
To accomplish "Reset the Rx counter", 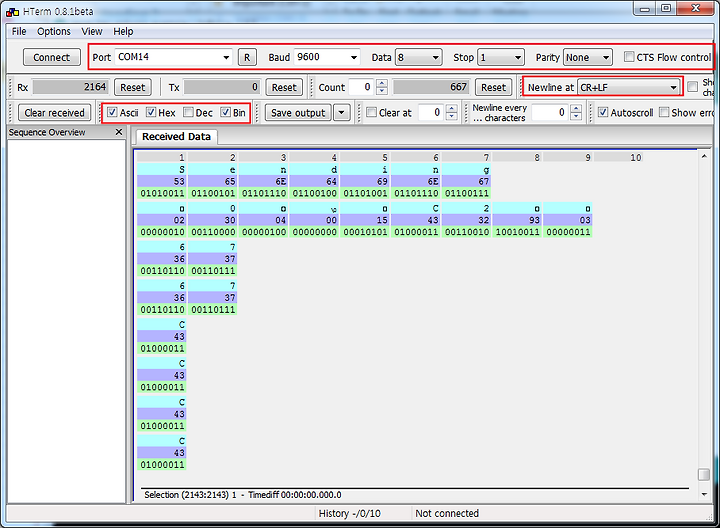I will pos(133,87).
